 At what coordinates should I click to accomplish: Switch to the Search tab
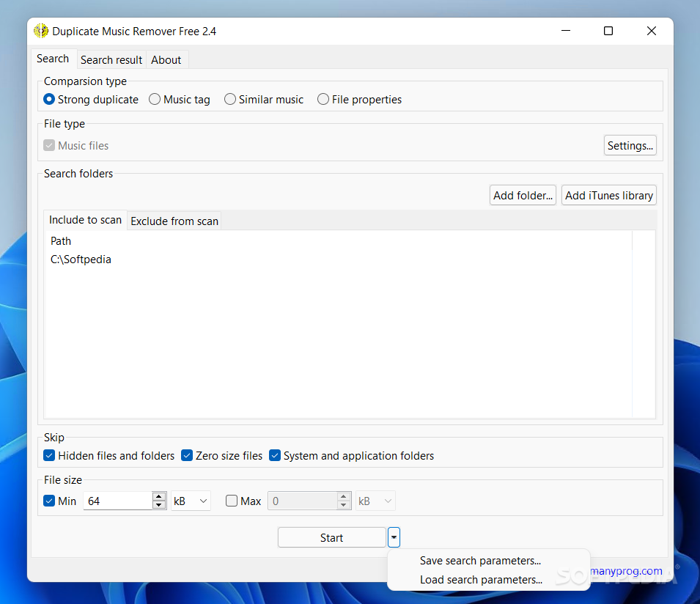tap(53, 59)
